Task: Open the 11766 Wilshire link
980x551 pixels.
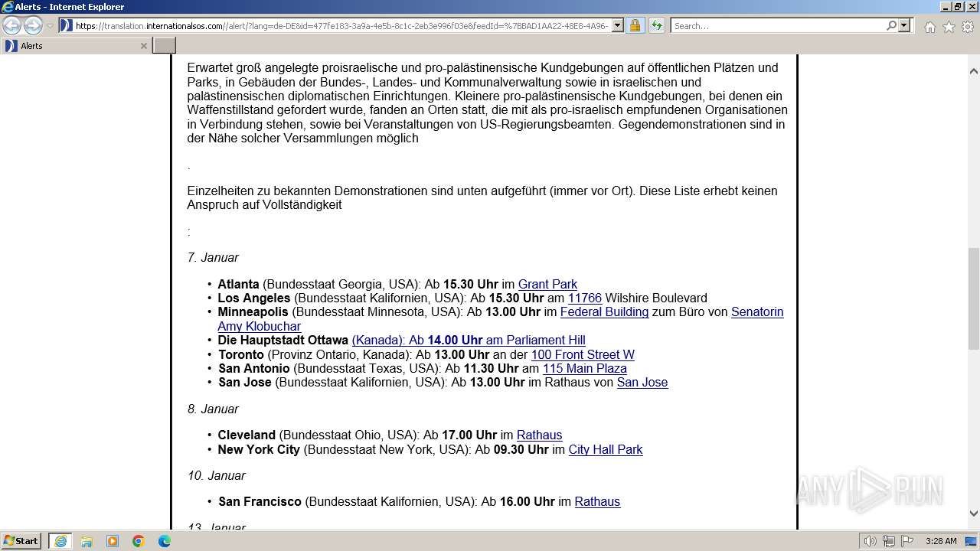Action: [x=585, y=298]
